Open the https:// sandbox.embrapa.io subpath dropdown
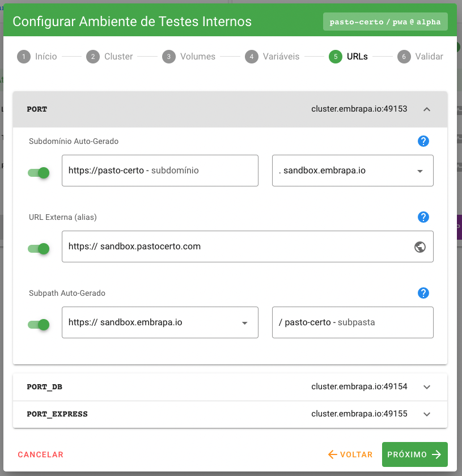Image resolution: width=462 pixels, height=476 pixels. coord(160,322)
